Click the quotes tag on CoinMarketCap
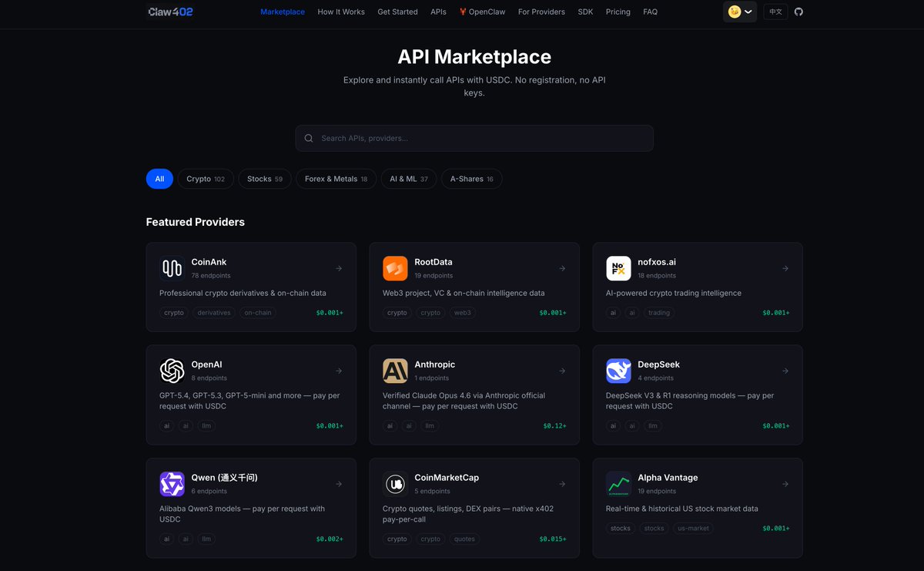924x571 pixels. pos(464,539)
